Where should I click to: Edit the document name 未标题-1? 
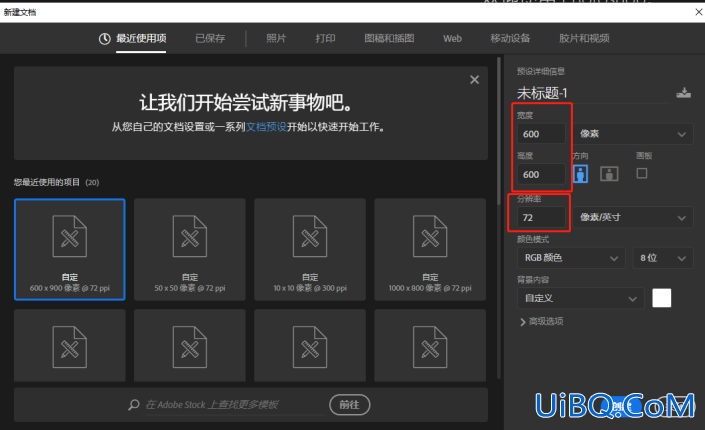pyautogui.click(x=542, y=94)
